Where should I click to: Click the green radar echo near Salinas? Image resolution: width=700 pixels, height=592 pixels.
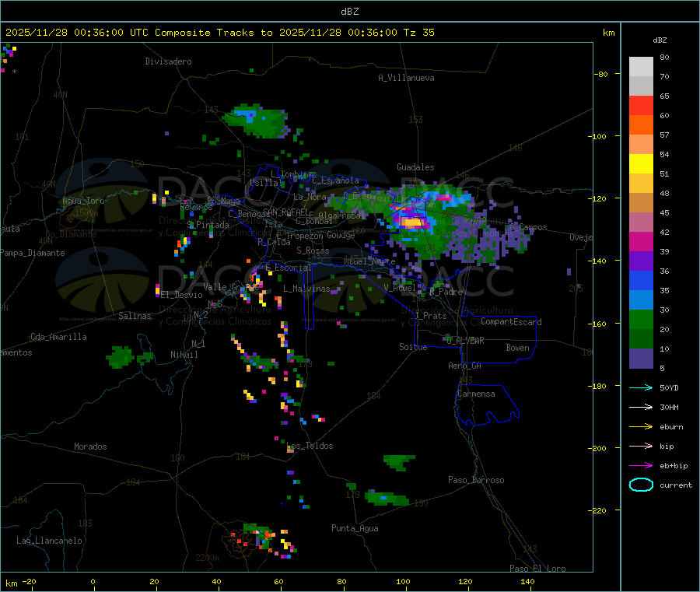click(x=120, y=357)
